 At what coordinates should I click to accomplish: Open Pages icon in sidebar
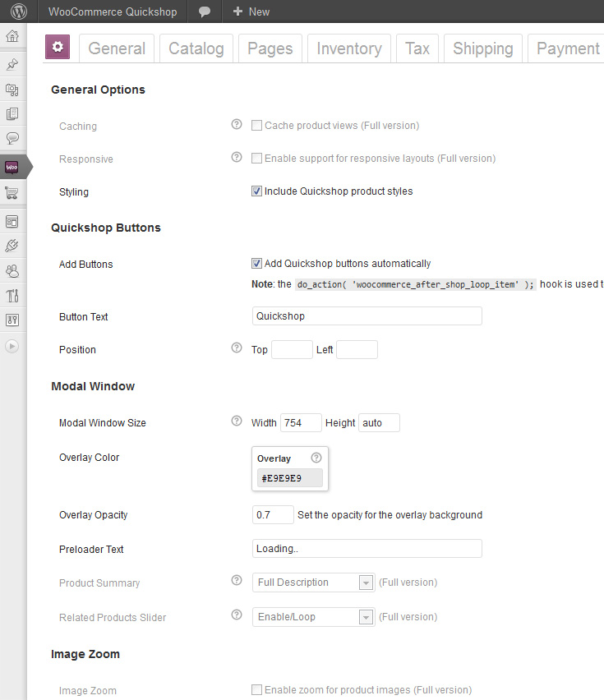12,114
